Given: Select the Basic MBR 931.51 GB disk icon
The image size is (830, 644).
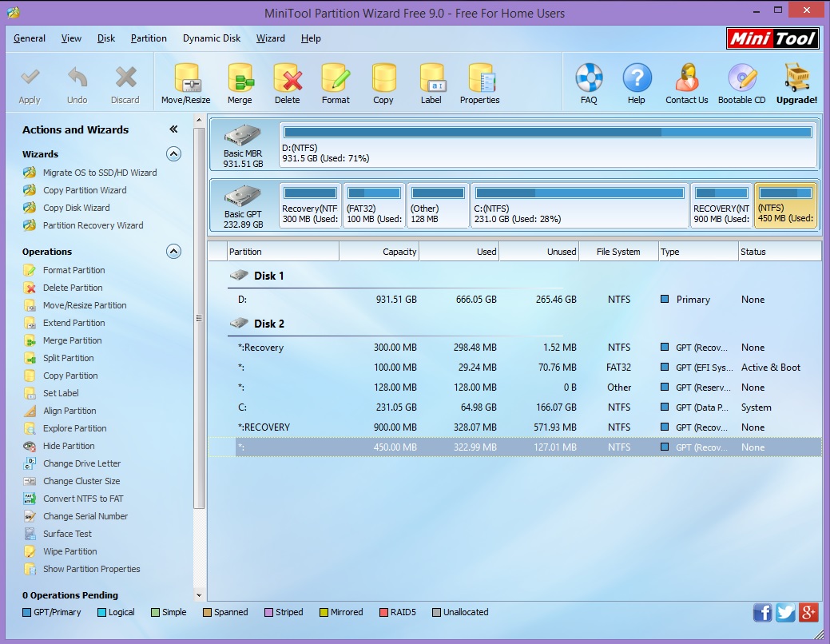Looking at the screenshot, I should tap(243, 145).
